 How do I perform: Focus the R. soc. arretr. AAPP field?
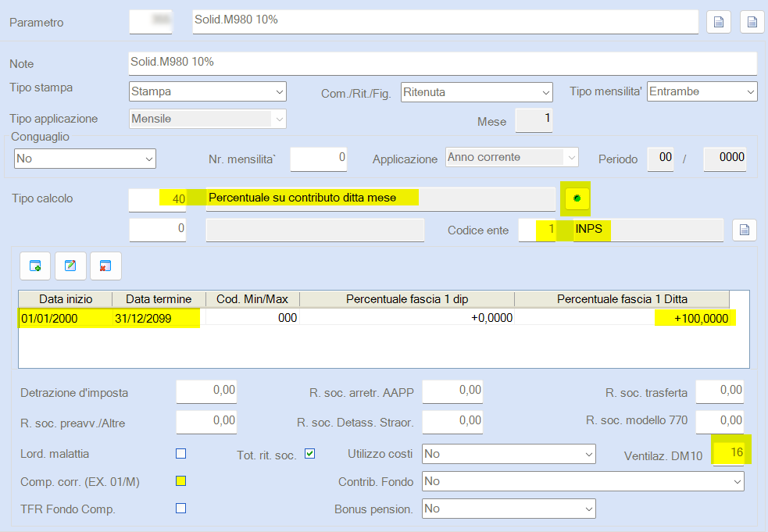pos(452,392)
